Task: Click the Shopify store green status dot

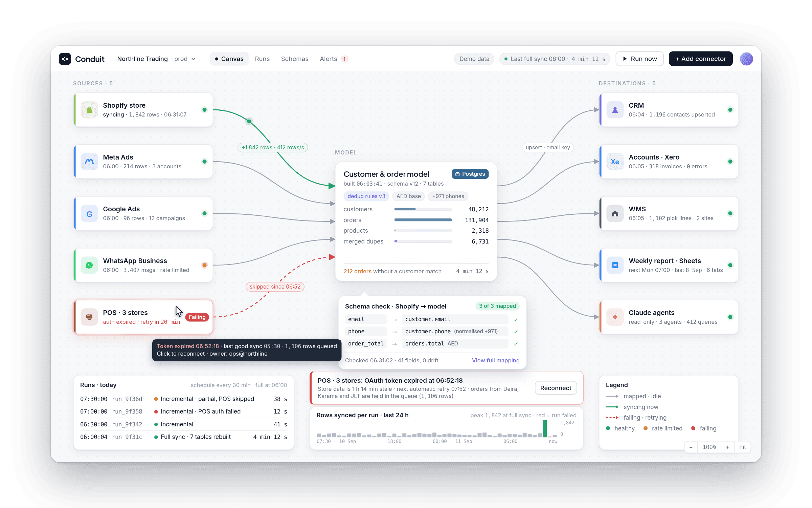Action: (204, 110)
